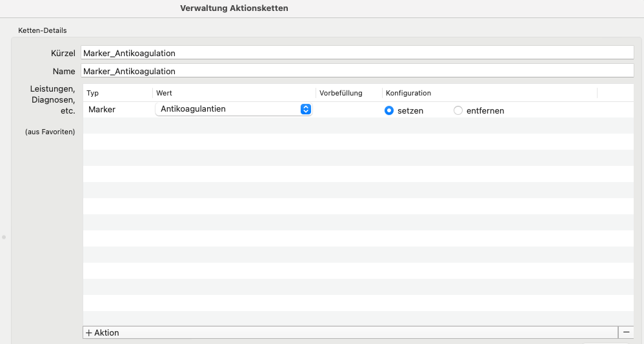Click into the Kürzel text field

[357, 53]
